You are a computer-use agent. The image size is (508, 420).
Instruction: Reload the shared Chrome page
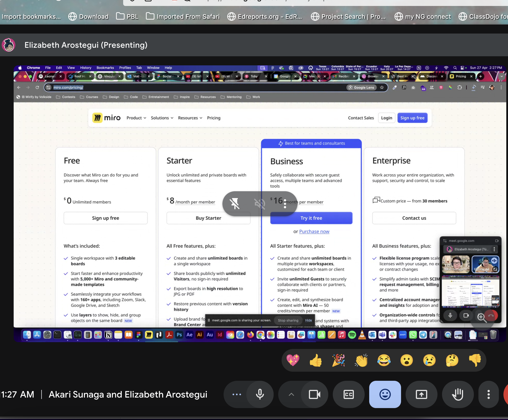37,88
